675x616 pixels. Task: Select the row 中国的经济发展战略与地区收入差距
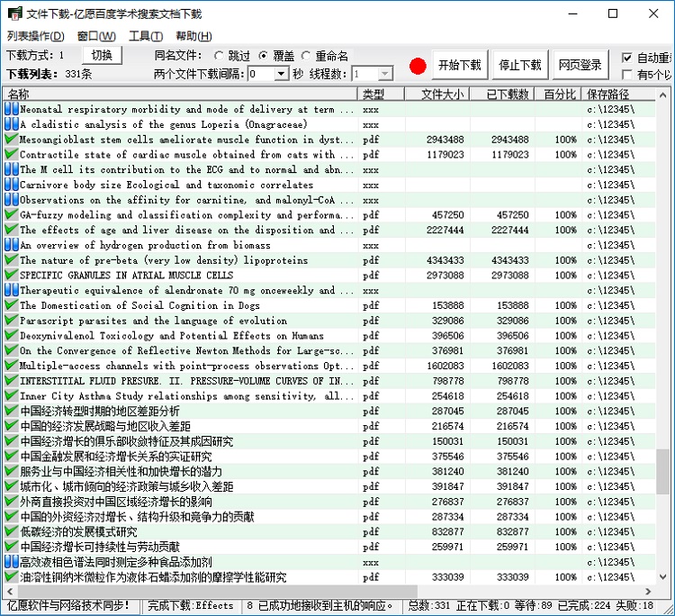(x=329, y=426)
